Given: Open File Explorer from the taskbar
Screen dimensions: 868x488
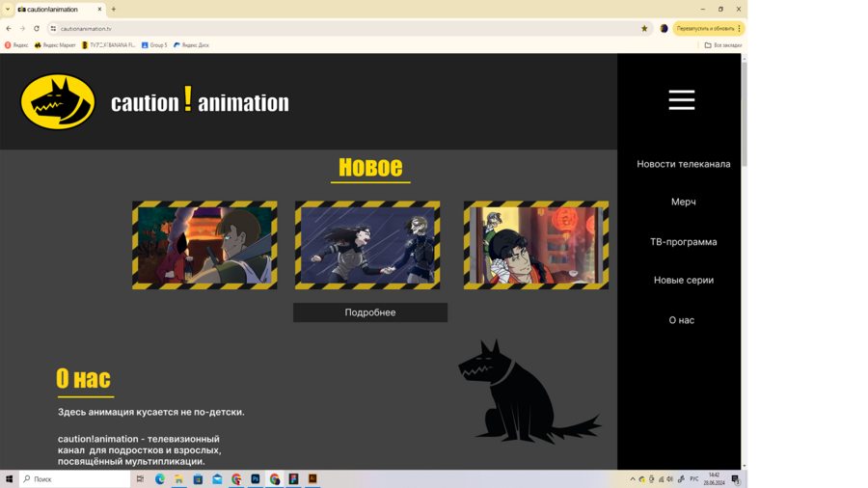Looking at the screenshot, I should [x=178, y=479].
